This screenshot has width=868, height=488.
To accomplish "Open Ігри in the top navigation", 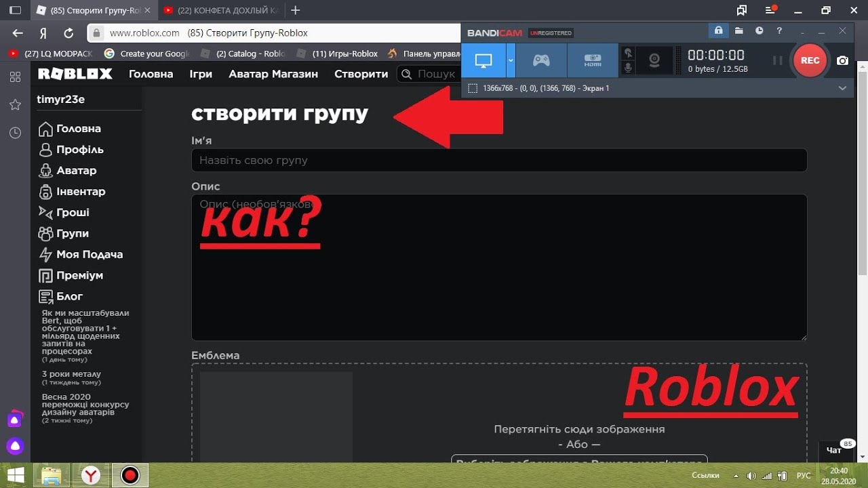I will click(201, 74).
